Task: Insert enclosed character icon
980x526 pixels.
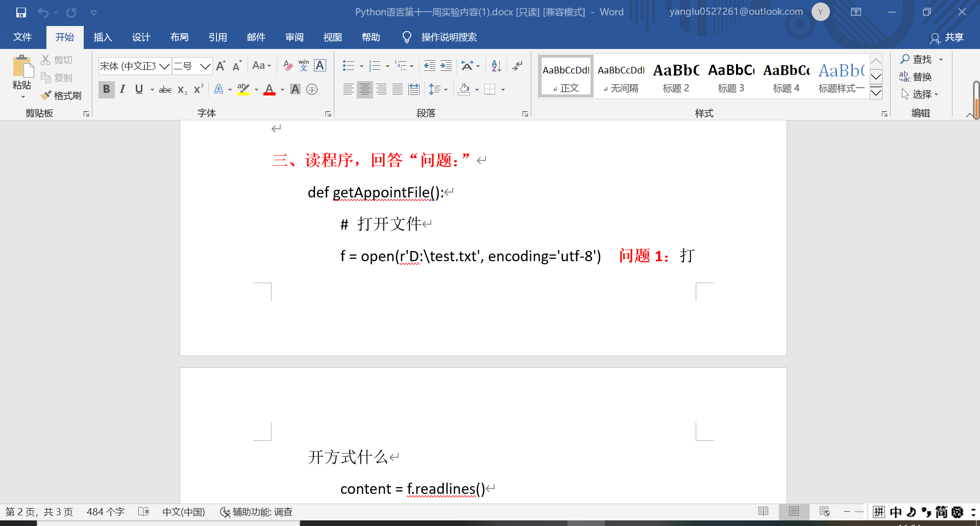Action: (312, 89)
